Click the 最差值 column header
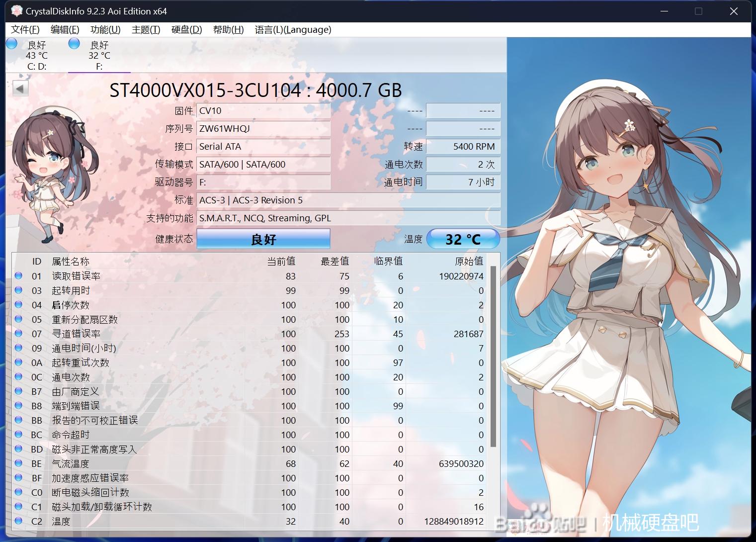This screenshot has width=756, height=542. [x=335, y=262]
